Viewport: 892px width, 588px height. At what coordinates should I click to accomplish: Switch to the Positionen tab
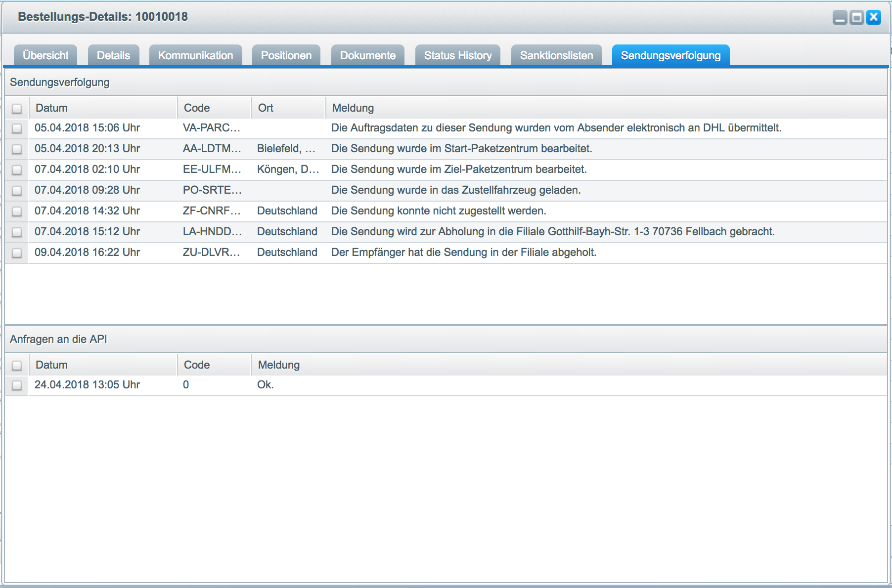tap(286, 55)
